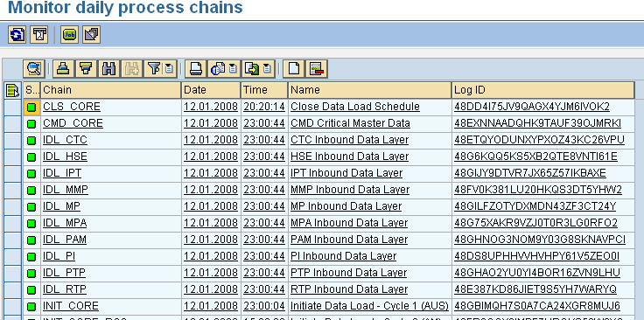Open the CLS_CORE chain link
The height and width of the screenshot is (320, 644).
click(72, 107)
